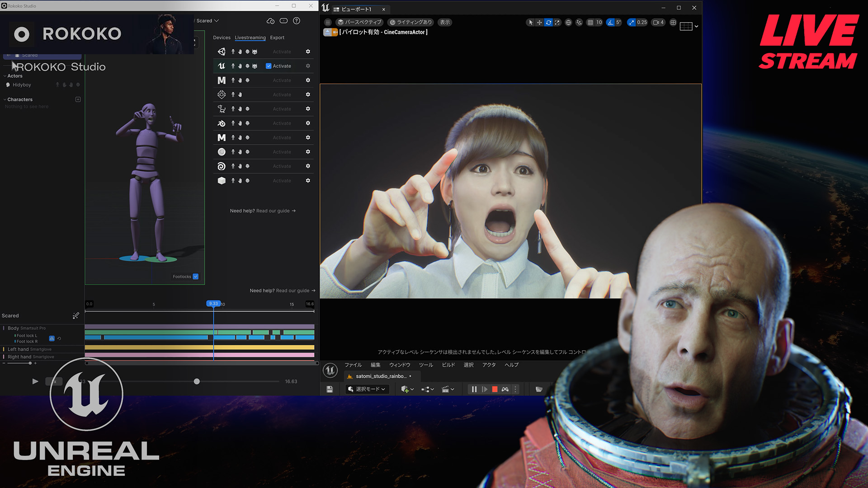Activate the Unity livestream row
This screenshot has width=868, height=488.
[x=282, y=52]
